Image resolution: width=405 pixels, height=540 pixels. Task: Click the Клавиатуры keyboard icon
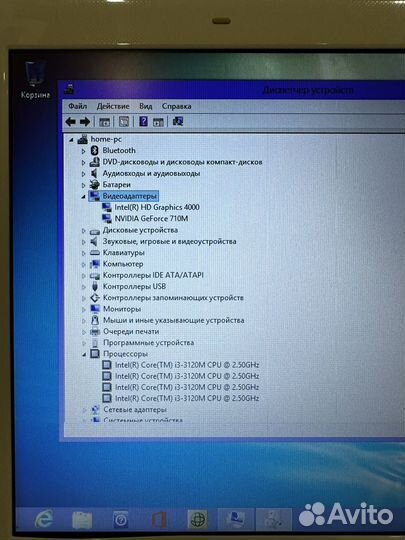[94, 253]
